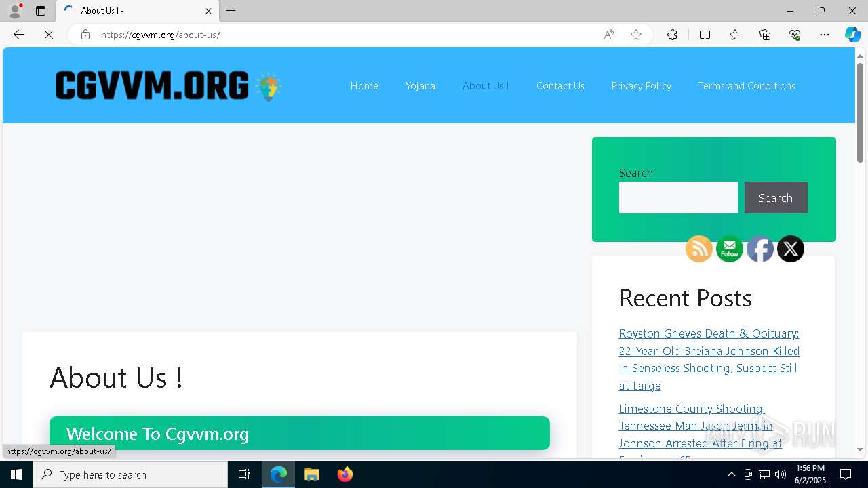Open the Facebook social icon
Viewport: 868px width, 488px height.
[760, 249]
